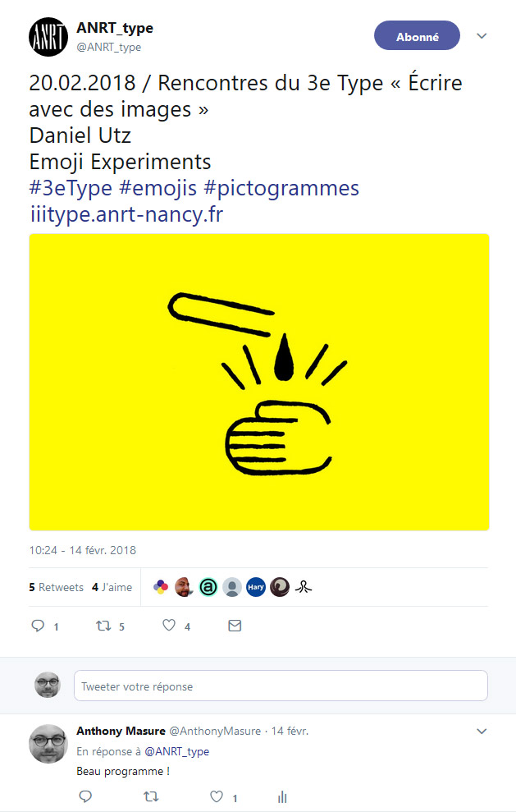
Task: Click into 'Tweeter votre réponse' field
Action: pos(281,686)
